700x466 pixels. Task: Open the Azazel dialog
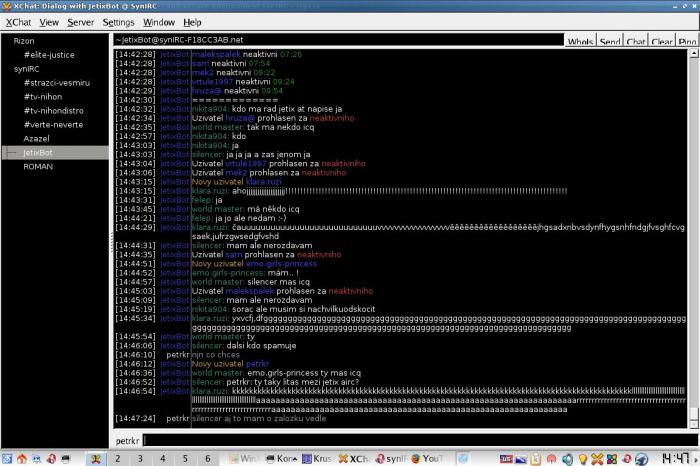coord(36,139)
